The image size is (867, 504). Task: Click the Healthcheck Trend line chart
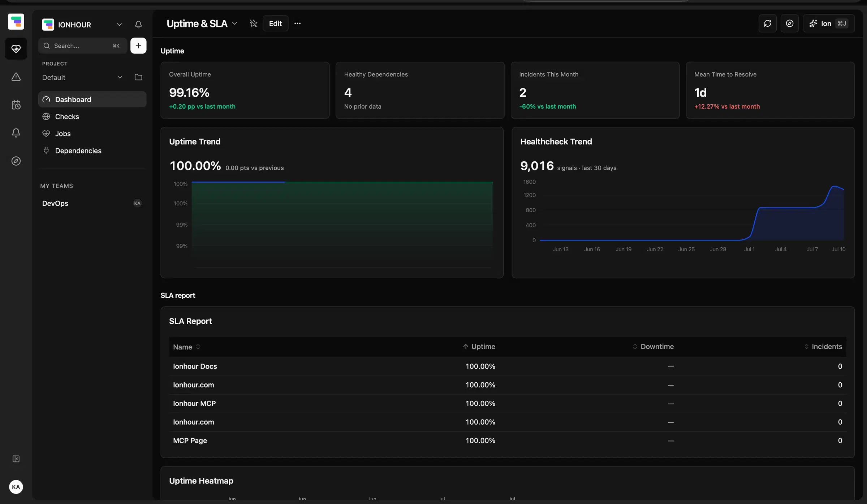click(x=692, y=213)
